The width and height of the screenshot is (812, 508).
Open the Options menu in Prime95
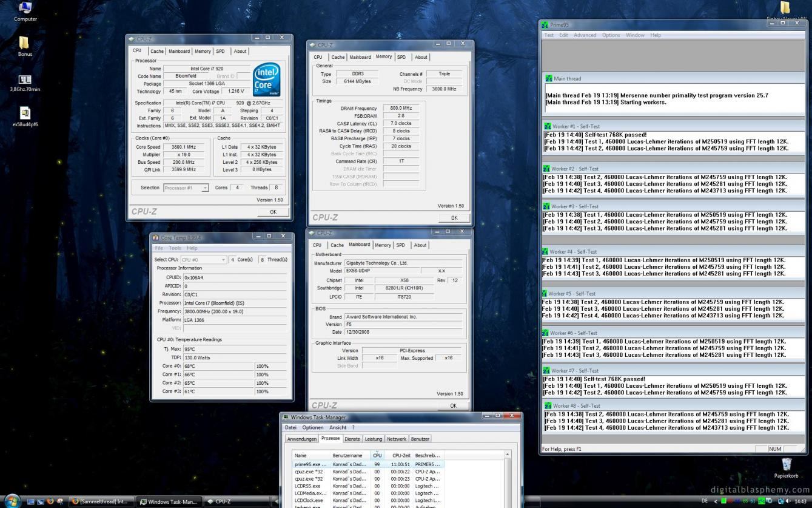click(x=611, y=35)
